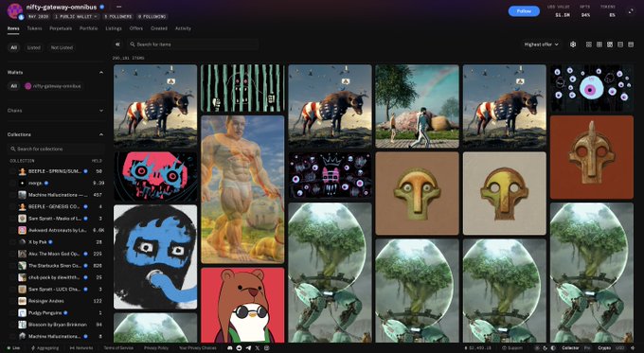644x353 pixels.
Task: Click the search magnifier in Search for items
Action: [133, 44]
